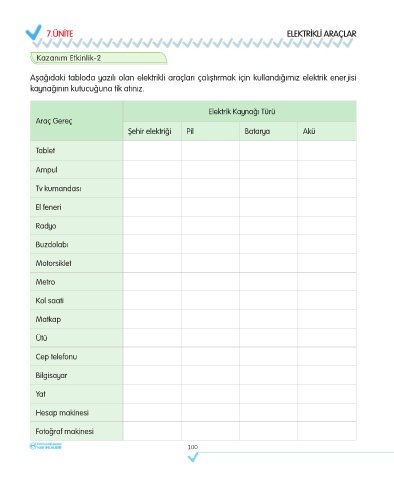Tick the Şehir elektriği box for Tablet

click(x=152, y=151)
